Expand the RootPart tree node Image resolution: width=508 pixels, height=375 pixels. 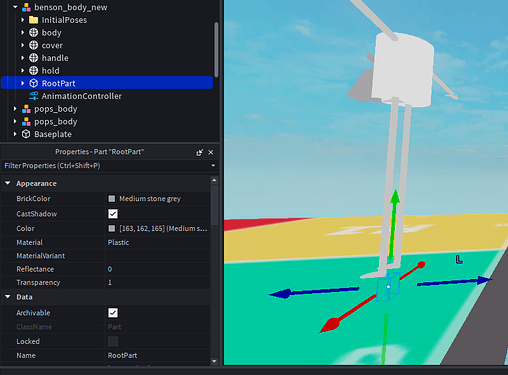point(22,83)
